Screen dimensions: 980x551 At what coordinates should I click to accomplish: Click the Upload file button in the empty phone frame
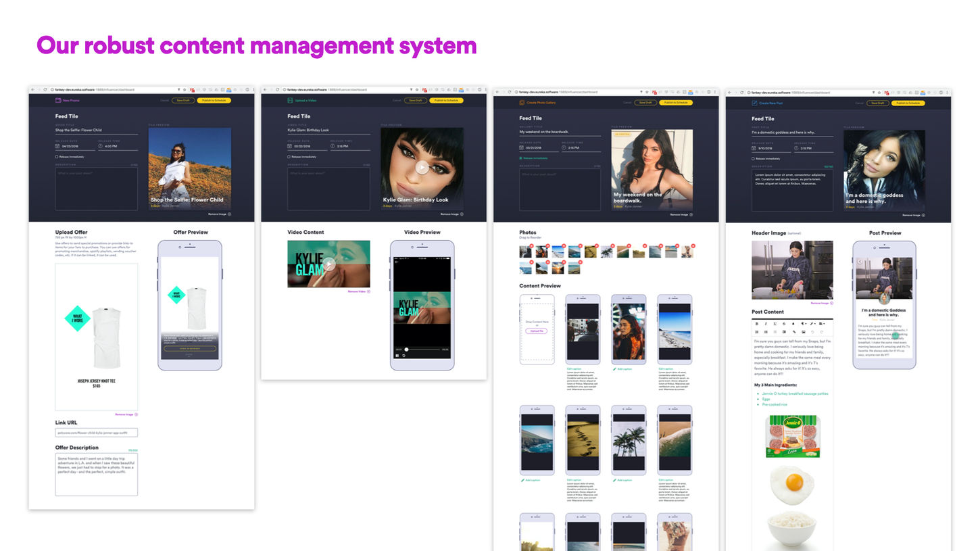pyautogui.click(x=537, y=331)
